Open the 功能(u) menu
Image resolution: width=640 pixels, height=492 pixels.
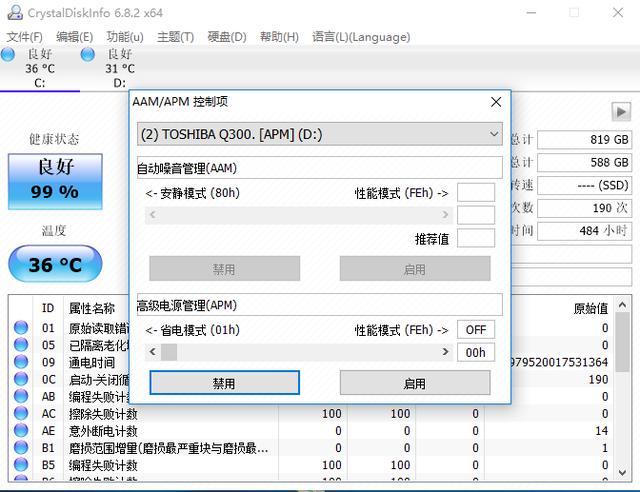(x=125, y=37)
